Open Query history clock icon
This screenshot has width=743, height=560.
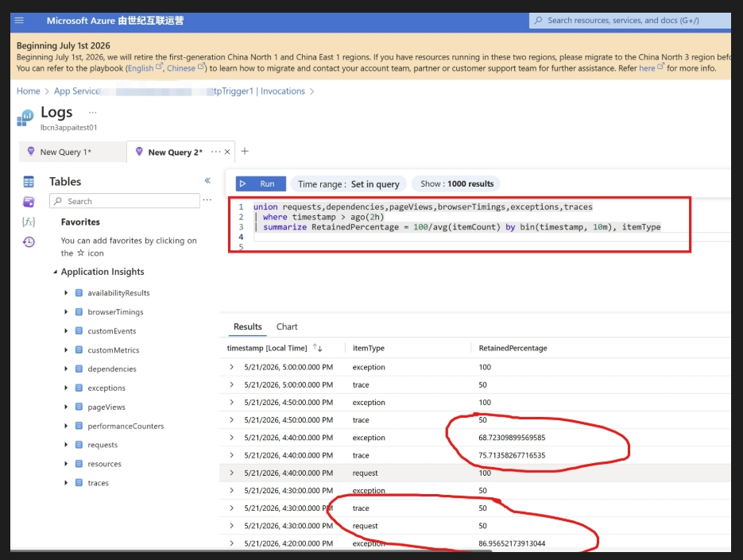tap(29, 242)
